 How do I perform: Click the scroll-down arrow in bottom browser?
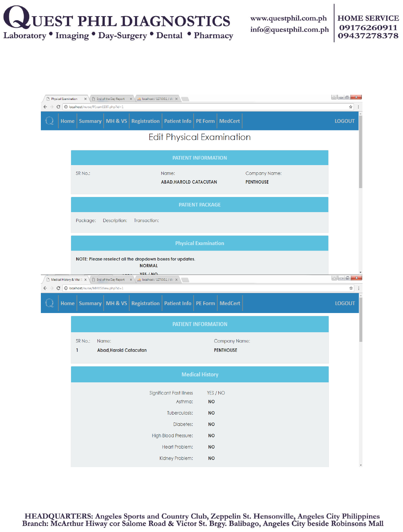click(361, 465)
